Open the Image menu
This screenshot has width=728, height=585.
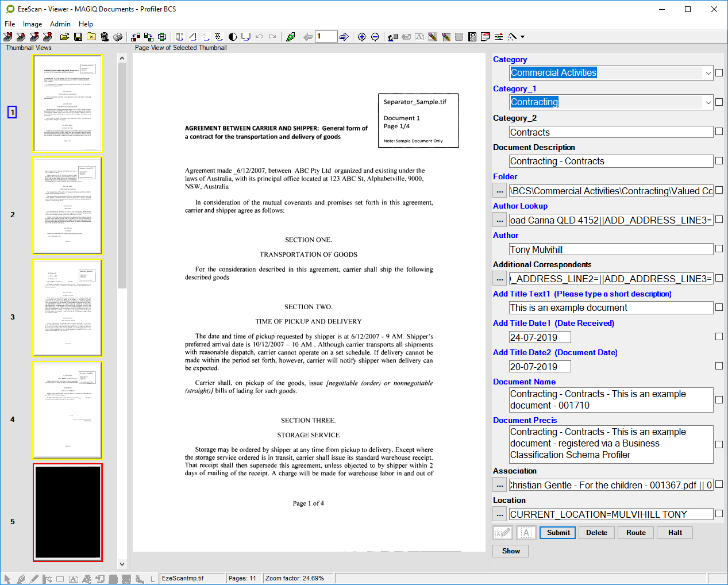click(32, 24)
